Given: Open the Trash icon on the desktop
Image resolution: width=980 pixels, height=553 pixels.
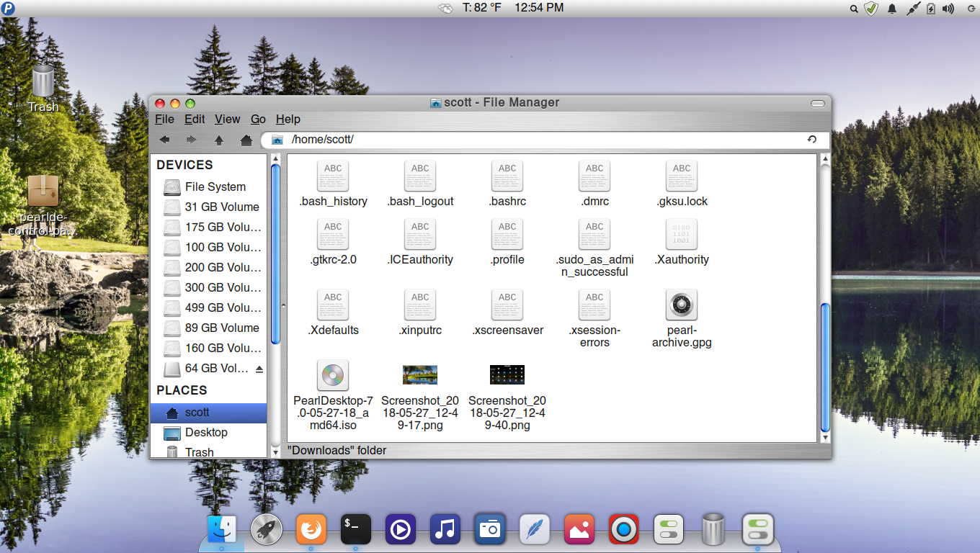Looking at the screenshot, I should click(43, 81).
